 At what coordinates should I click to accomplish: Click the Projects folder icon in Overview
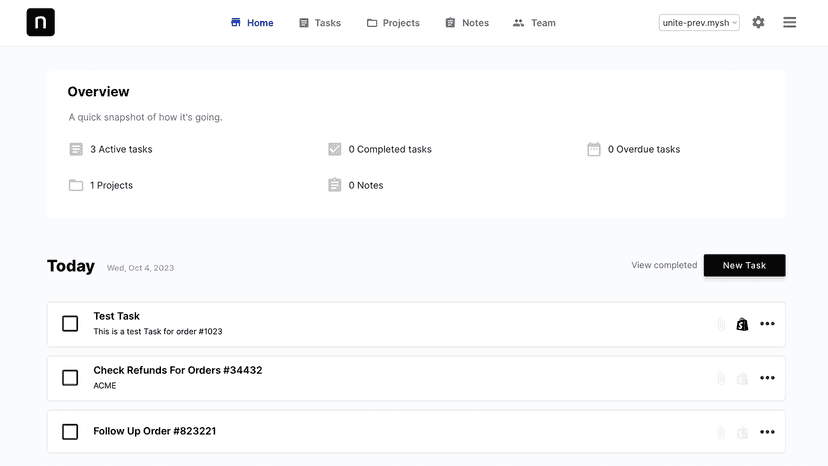point(76,185)
